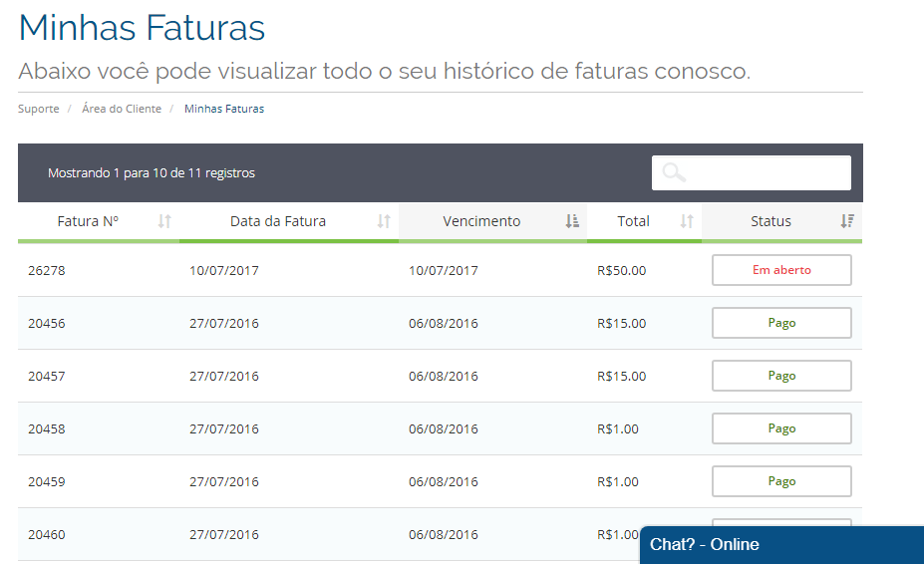
Task: Click Pago status for invoice 20458
Action: pos(781,428)
